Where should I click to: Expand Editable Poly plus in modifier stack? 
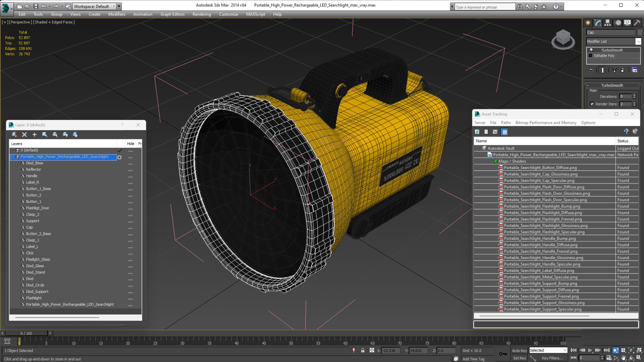click(x=590, y=55)
